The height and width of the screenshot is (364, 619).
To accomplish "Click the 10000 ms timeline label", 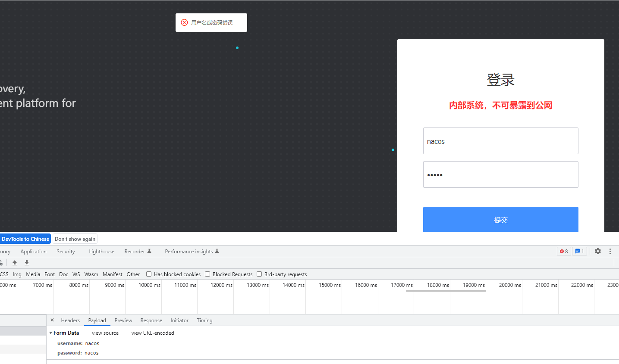I will point(149,285).
